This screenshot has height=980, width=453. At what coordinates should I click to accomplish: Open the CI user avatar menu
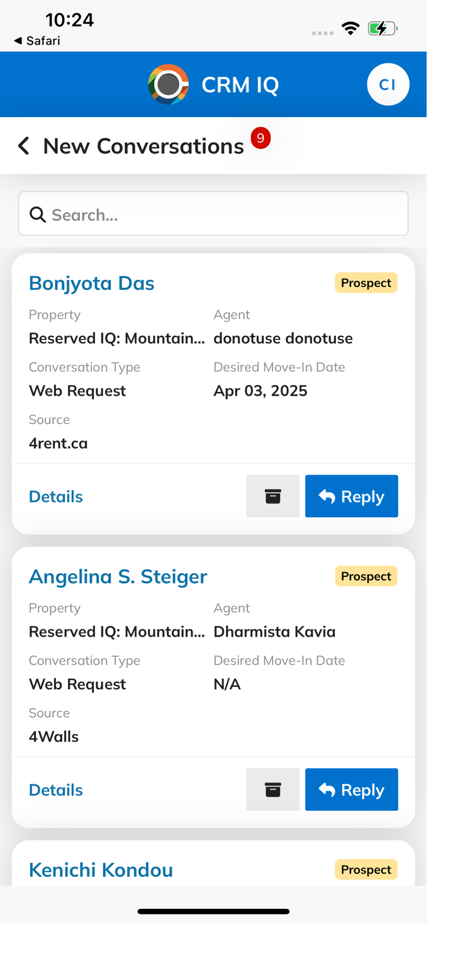pyautogui.click(x=388, y=84)
